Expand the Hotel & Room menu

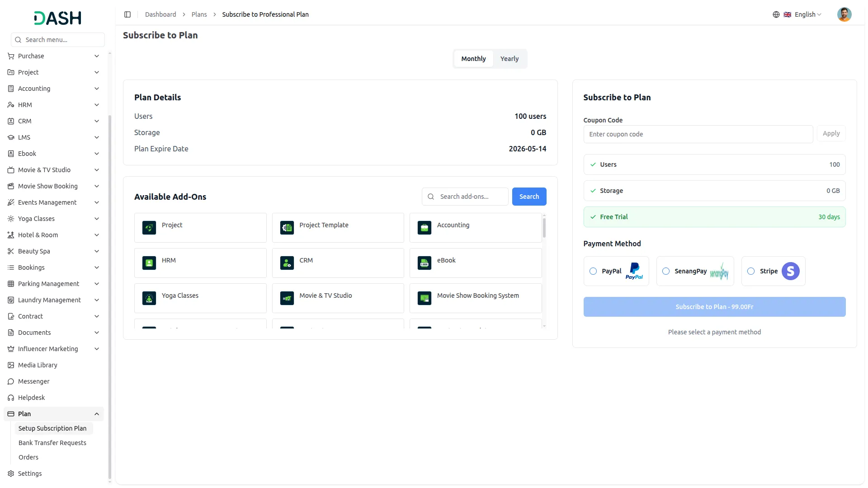53,235
